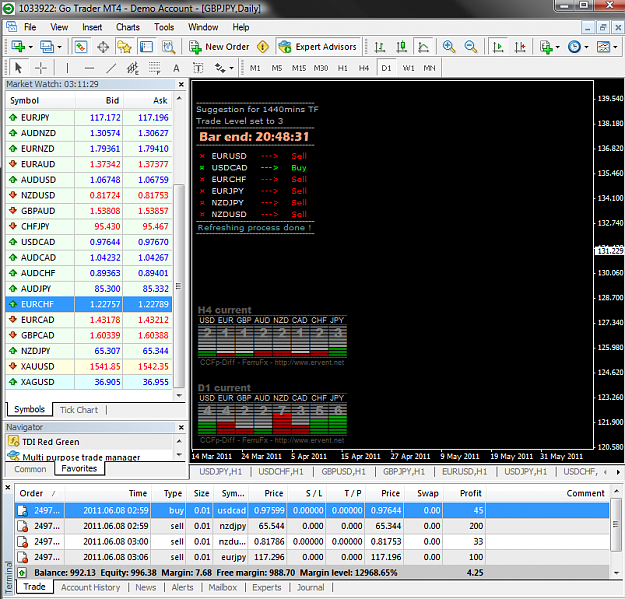Screen dimensions: 625x599
Task: Toggle the Expert Advisors button
Action: pyautogui.click(x=317, y=47)
